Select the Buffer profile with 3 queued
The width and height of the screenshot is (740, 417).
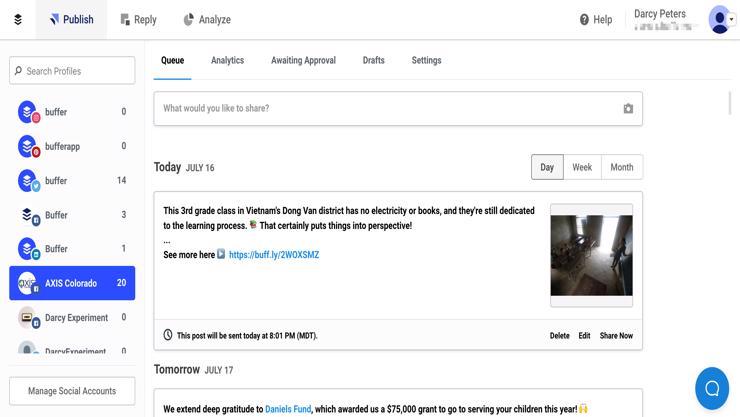pyautogui.click(x=72, y=215)
